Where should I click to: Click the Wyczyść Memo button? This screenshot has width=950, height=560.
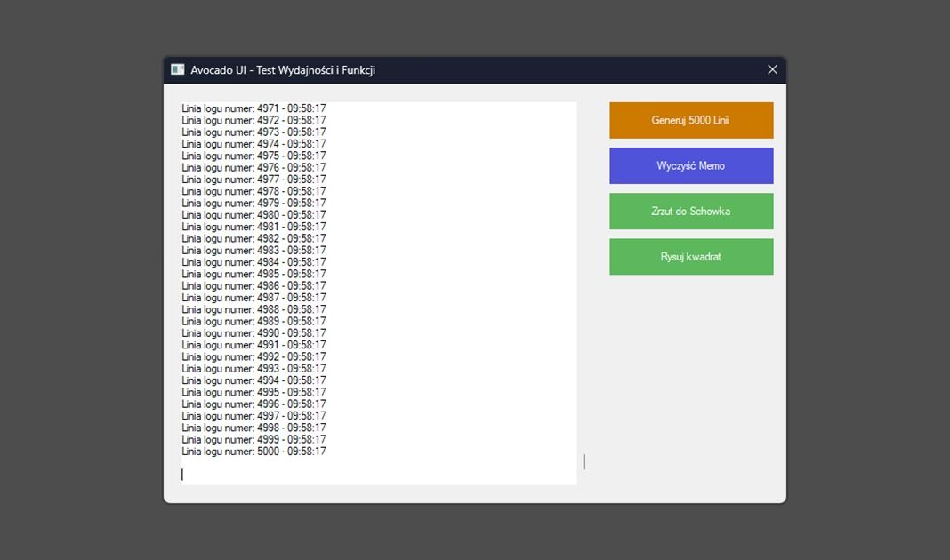coord(691,165)
